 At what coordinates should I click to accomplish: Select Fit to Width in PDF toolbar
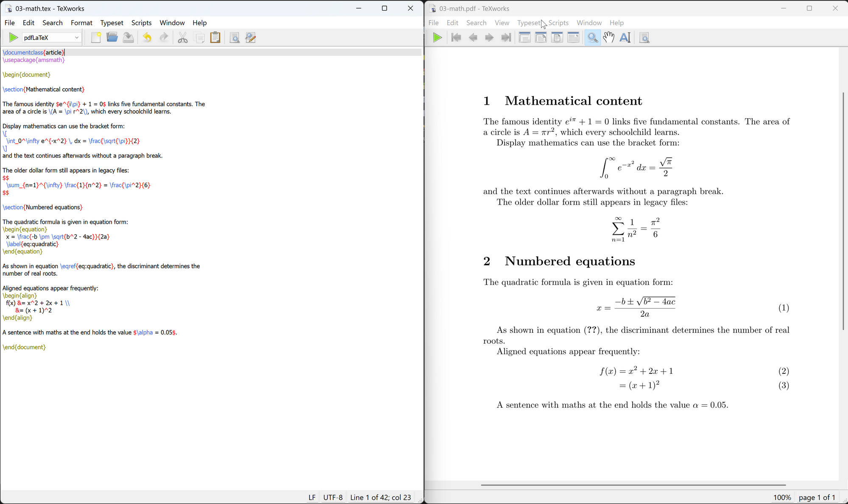(541, 38)
